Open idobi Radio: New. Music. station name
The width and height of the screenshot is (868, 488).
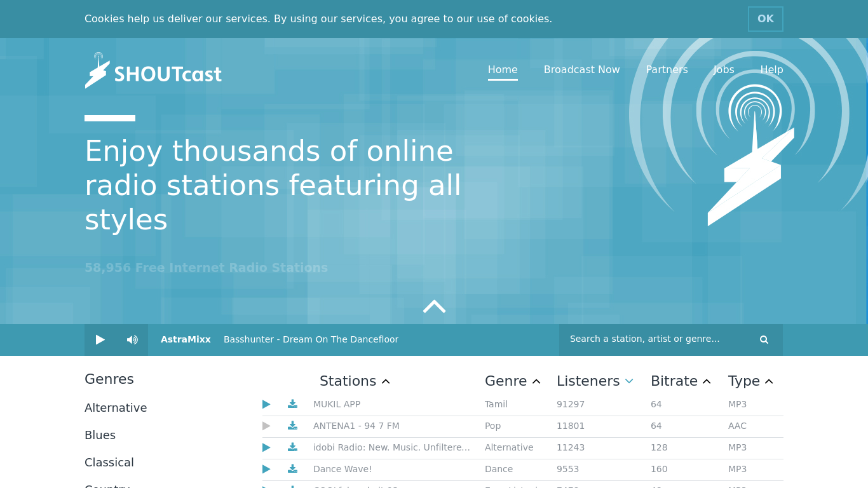(x=391, y=447)
